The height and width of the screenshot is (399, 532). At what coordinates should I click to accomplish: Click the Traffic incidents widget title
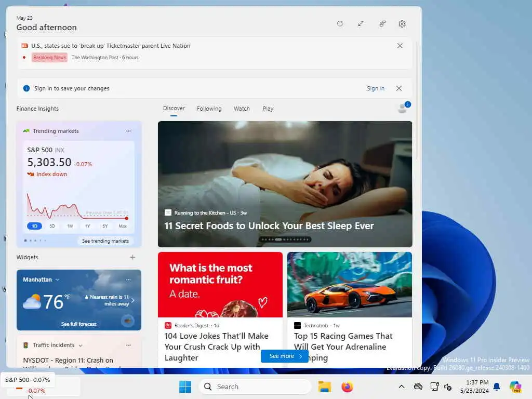click(x=54, y=345)
